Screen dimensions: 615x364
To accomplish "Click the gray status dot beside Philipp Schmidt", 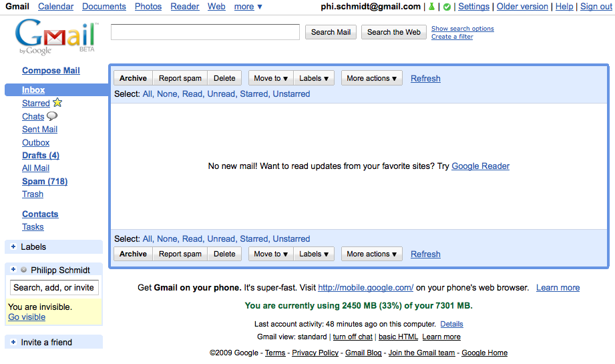I will pos(23,269).
